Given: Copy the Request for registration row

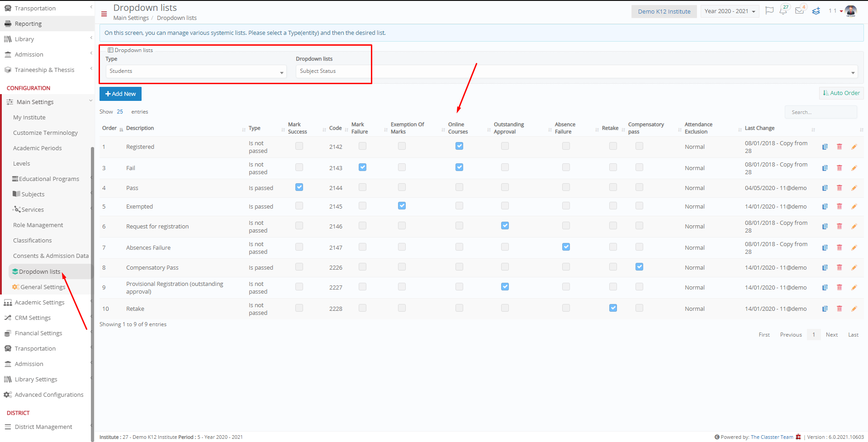Looking at the screenshot, I should coord(825,226).
